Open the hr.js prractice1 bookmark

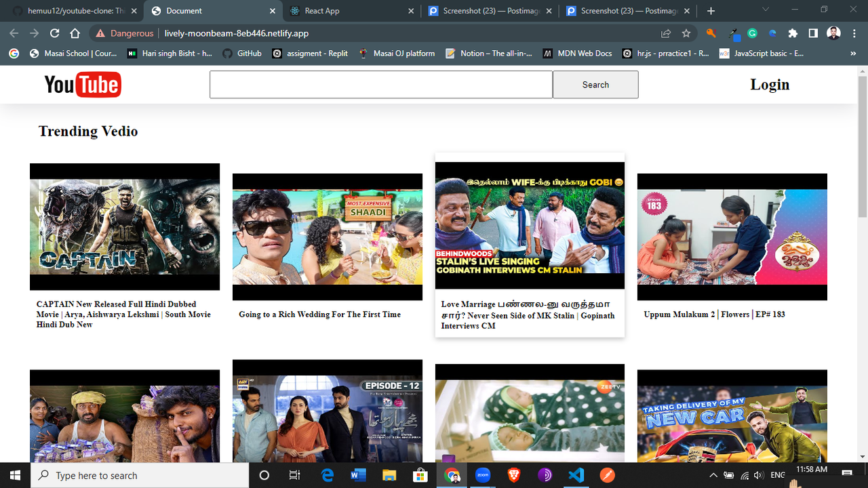click(666, 54)
